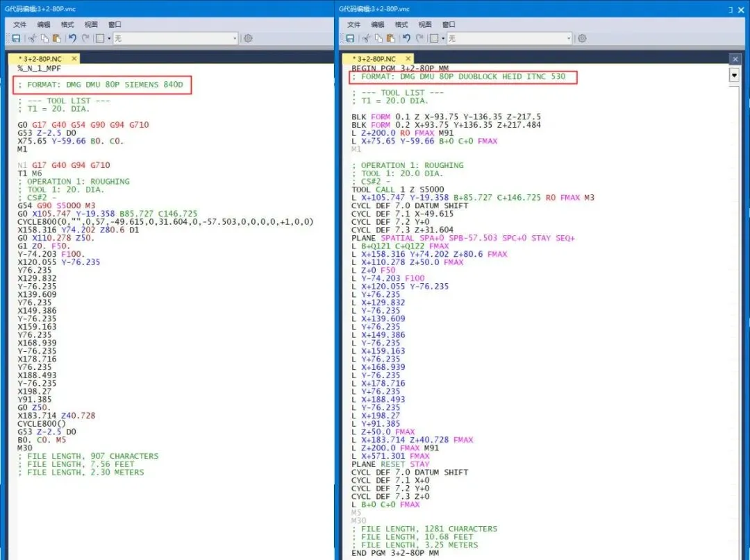Close the 3+2-80P.NC tab in Siemens 840D window
Viewport: 750px width, 560px height.
74,58
